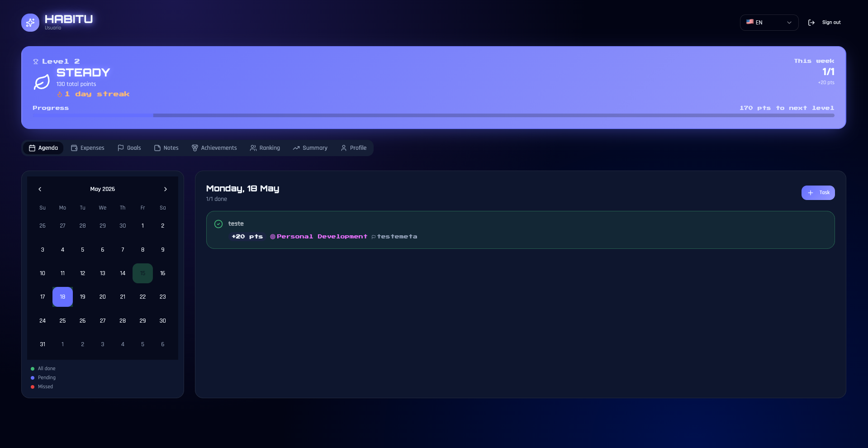Click the Habitu sparkle logo icon

coord(30,23)
